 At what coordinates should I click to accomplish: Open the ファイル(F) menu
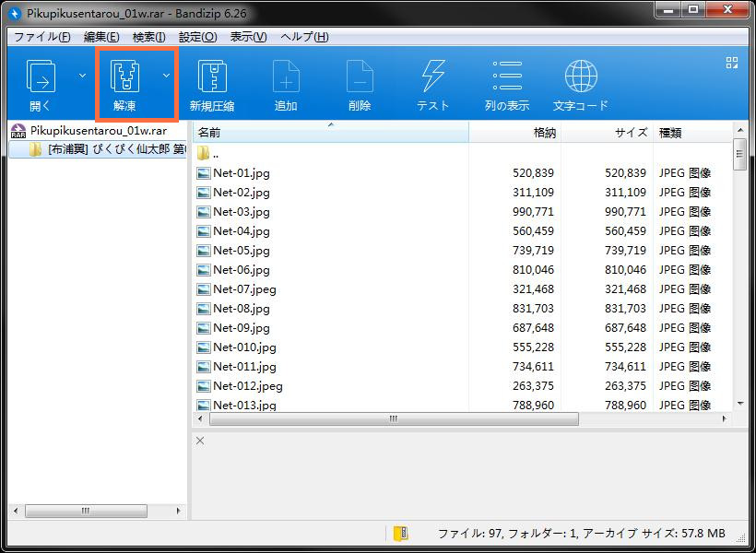click(x=42, y=37)
